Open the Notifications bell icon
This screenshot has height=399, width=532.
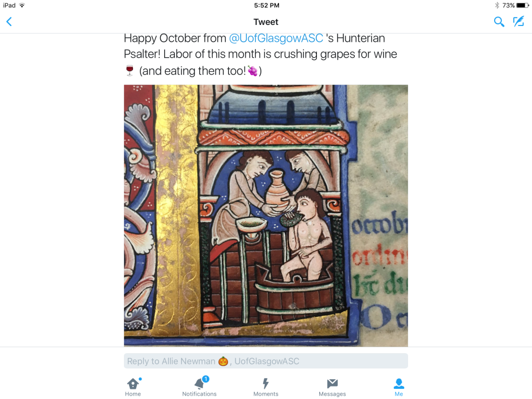click(x=199, y=383)
